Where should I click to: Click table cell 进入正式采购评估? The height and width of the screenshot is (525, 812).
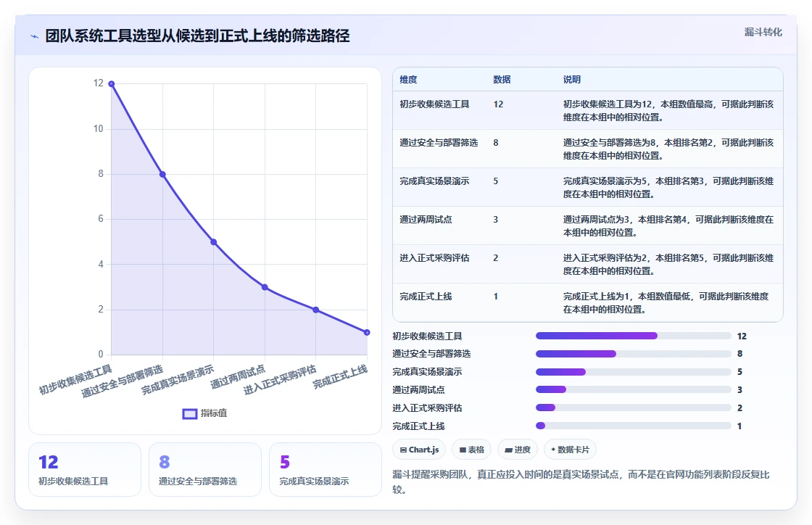(x=434, y=258)
